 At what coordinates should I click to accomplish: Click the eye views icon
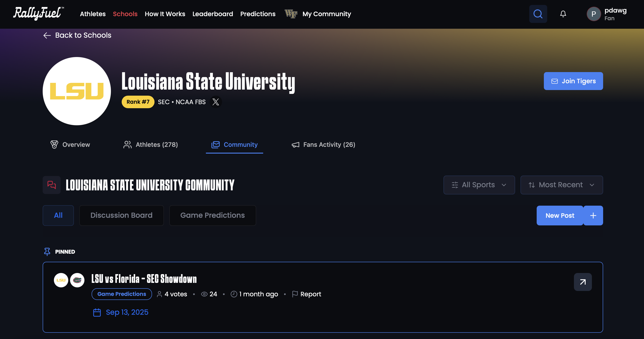[x=204, y=294]
